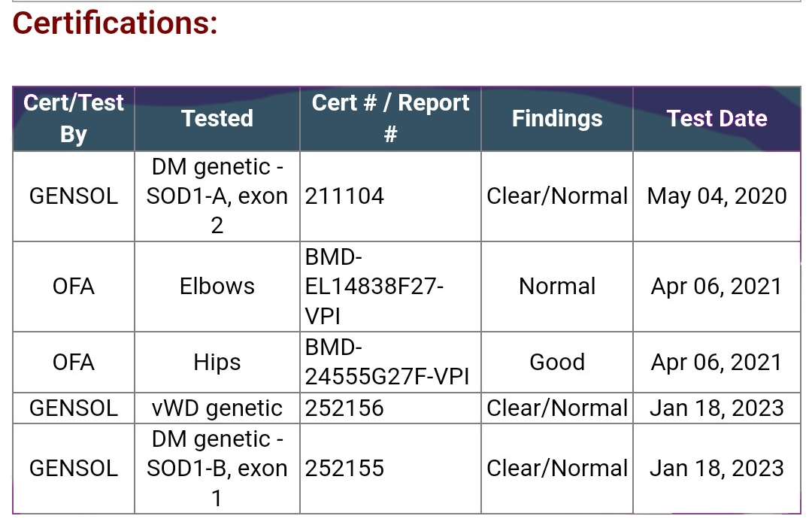The width and height of the screenshot is (812, 522).
Task: Select the DM genetic SOD1-B, exon 1 cell
Action: pos(217,469)
